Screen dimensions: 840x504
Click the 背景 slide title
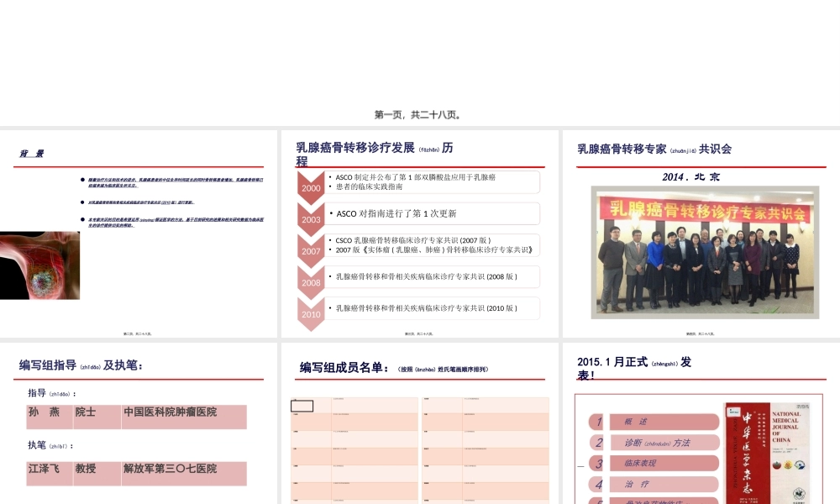[x=33, y=154]
